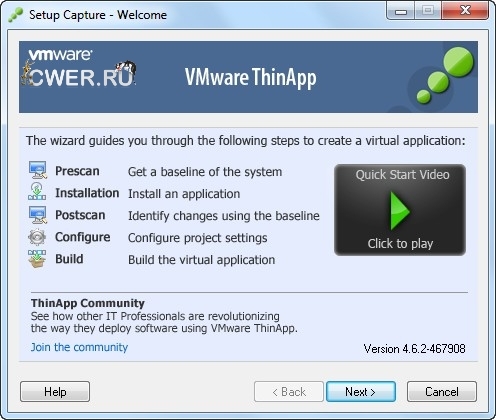Click the ThinApp title bar app icon
496x420 pixels.
16,15
